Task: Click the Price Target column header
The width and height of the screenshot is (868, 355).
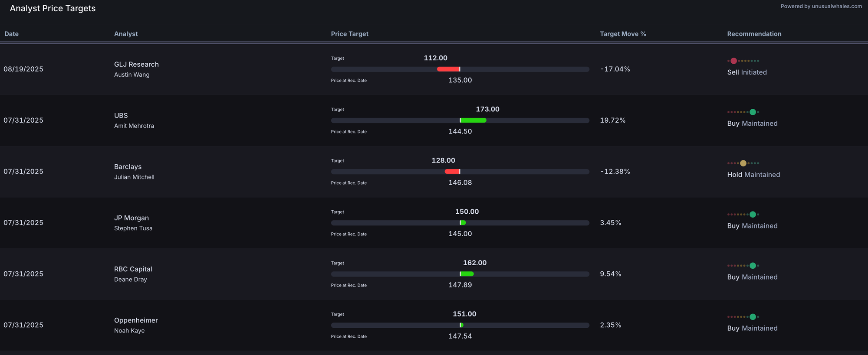Action: (x=349, y=34)
